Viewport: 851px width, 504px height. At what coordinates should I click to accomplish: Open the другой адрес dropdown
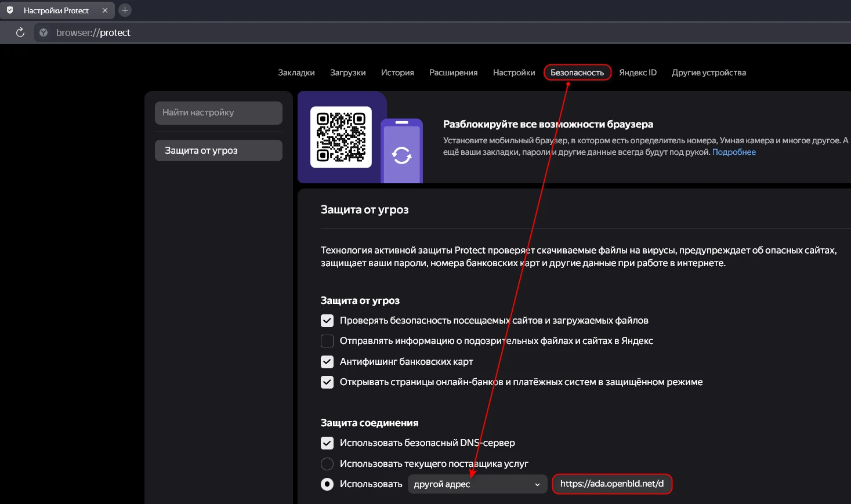tap(477, 484)
